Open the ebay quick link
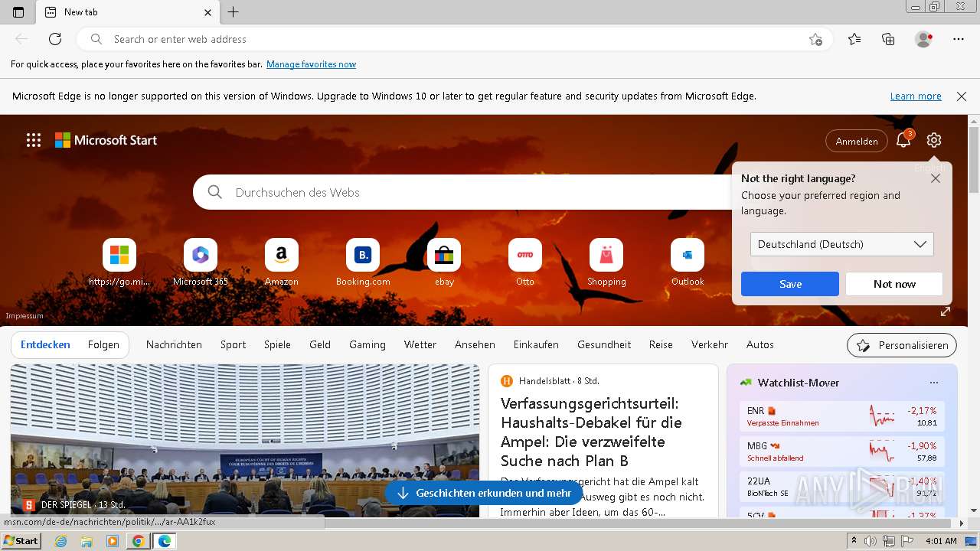 click(444, 262)
